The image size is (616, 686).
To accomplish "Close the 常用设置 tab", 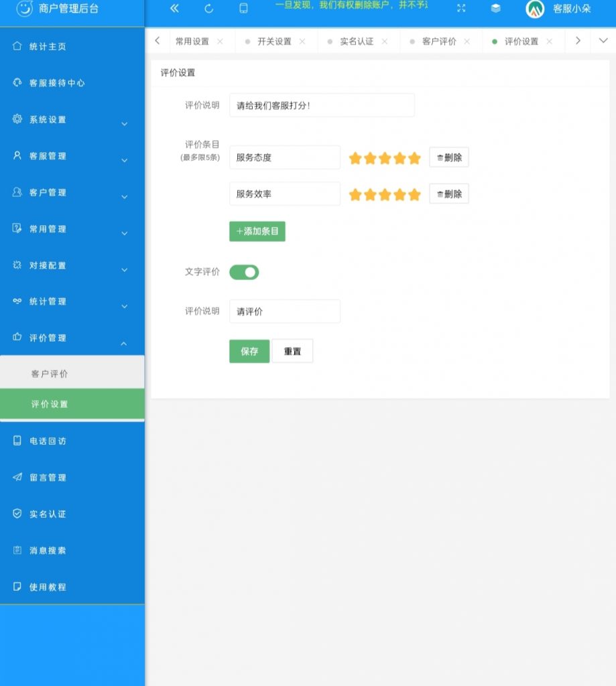I will (220, 42).
